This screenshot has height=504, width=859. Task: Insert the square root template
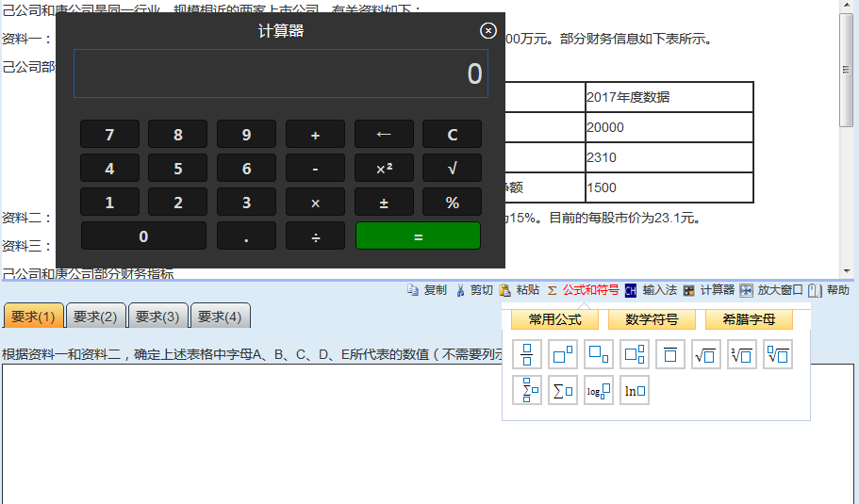click(706, 354)
